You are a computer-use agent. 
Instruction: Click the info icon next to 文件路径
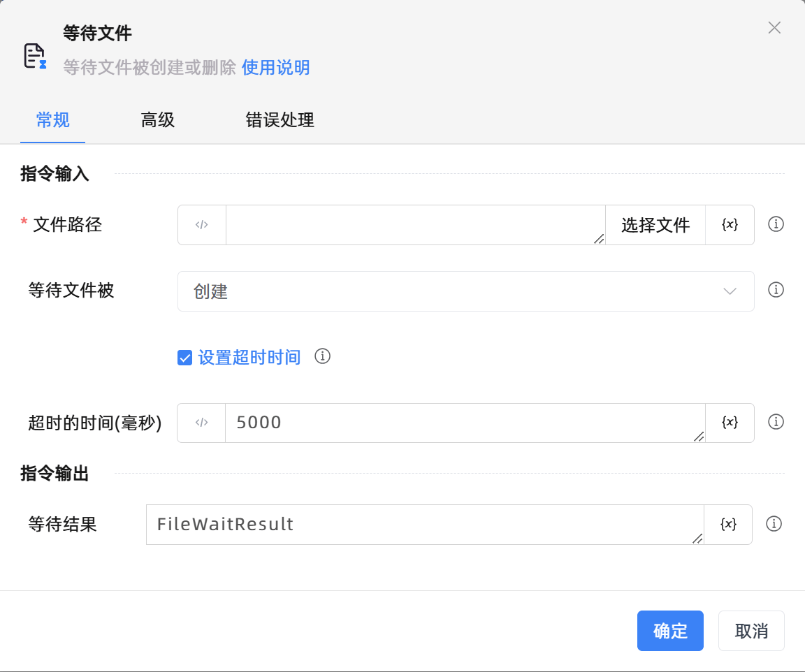click(x=776, y=224)
